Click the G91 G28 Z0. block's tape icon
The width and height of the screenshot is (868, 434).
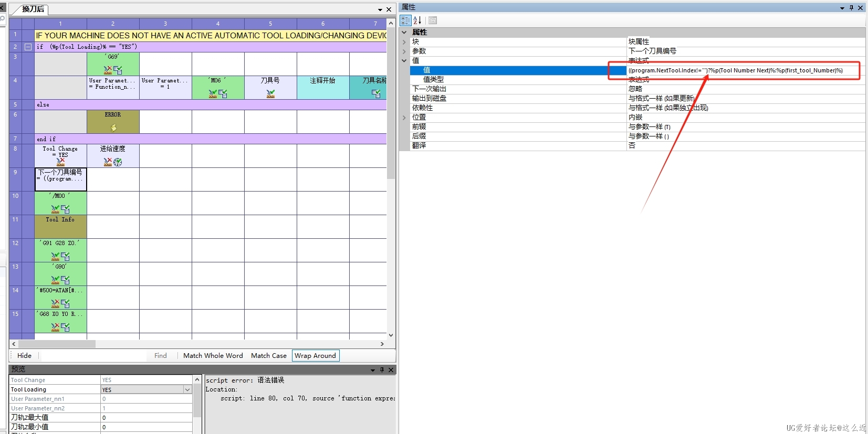click(55, 256)
